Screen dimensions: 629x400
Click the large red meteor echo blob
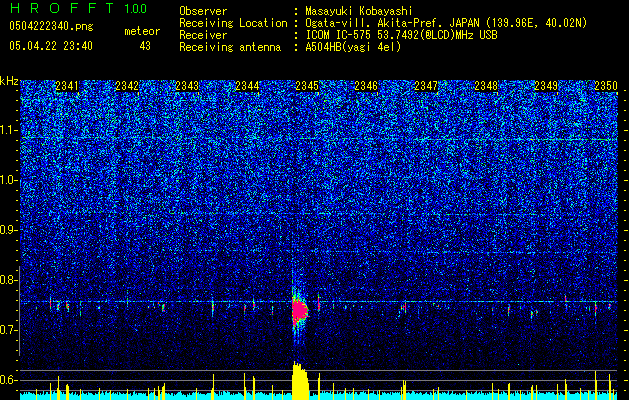click(300, 311)
